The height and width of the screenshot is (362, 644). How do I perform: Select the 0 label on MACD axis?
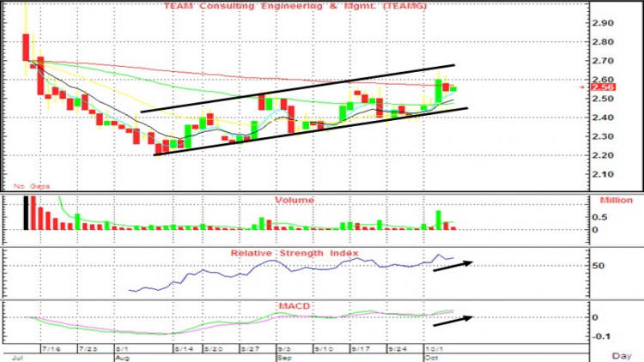[595, 317]
